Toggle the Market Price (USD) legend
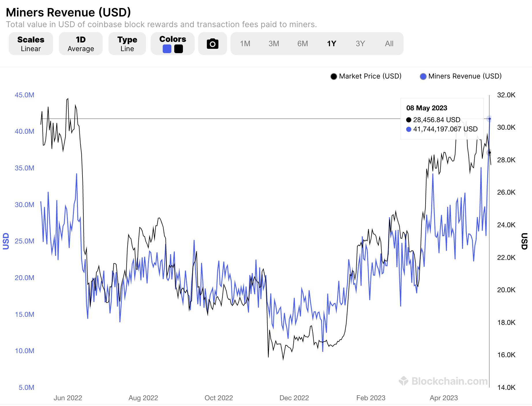 coord(366,76)
